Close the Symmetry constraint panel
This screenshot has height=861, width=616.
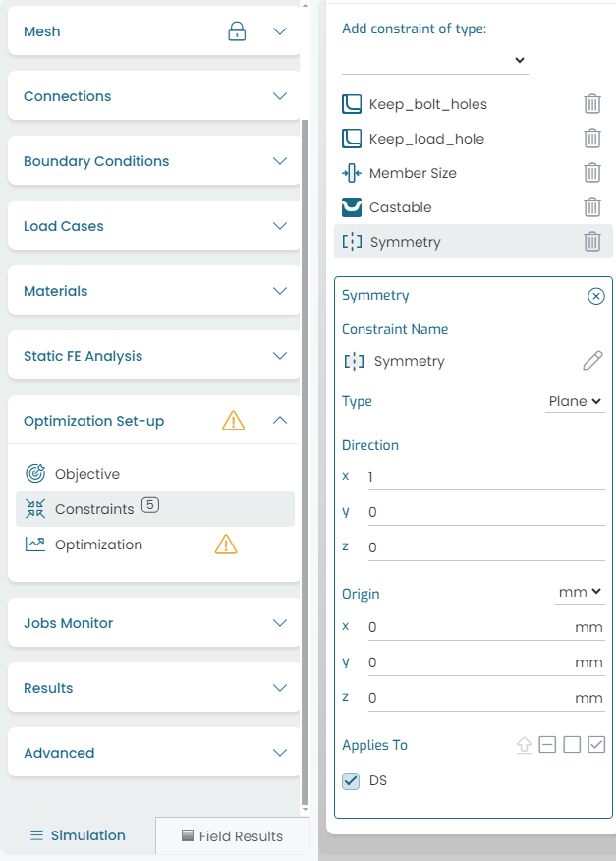point(595,296)
